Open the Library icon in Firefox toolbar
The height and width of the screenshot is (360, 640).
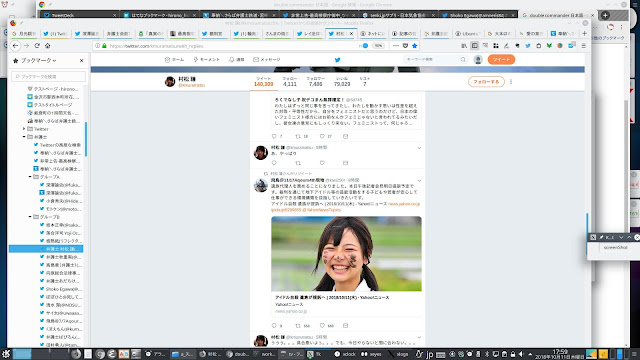coord(464,46)
